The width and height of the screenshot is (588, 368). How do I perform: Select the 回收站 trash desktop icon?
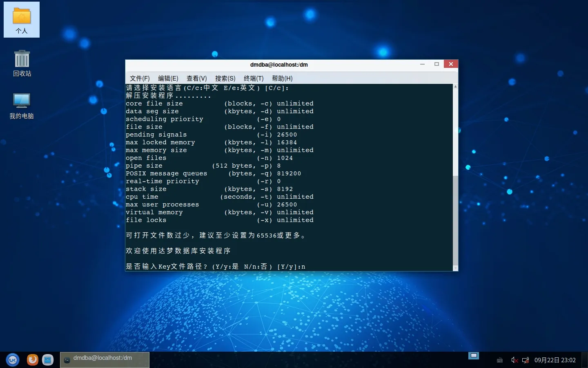click(x=22, y=63)
